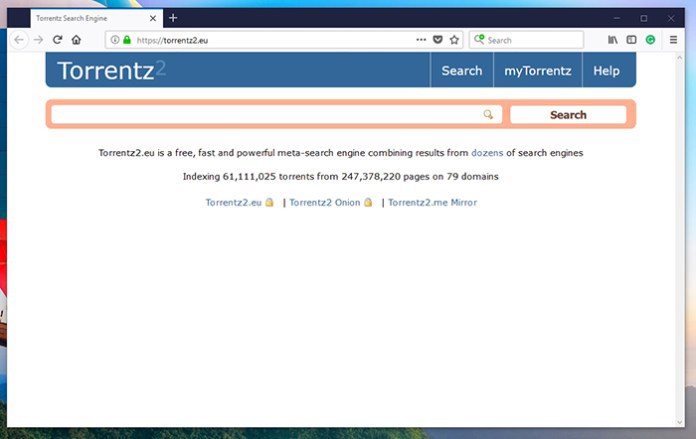This screenshot has height=439, width=696.
Task: Click the forward navigation arrow
Action: click(39, 40)
